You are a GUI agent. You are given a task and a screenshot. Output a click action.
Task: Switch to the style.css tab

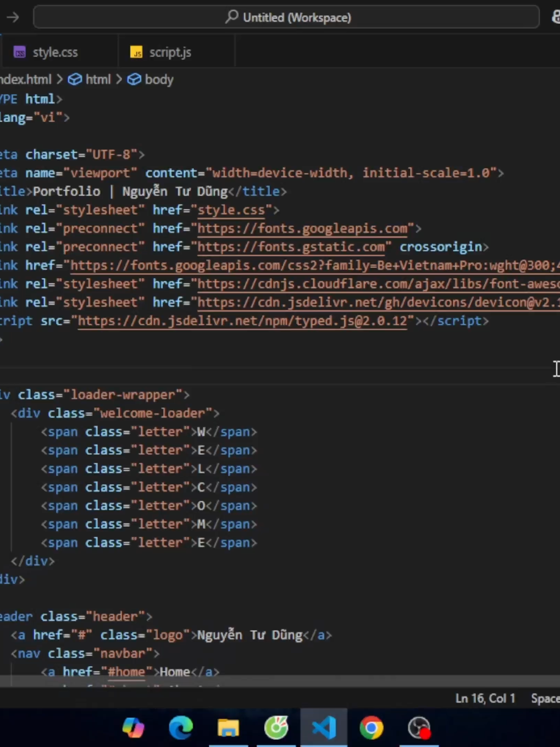(x=55, y=52)
